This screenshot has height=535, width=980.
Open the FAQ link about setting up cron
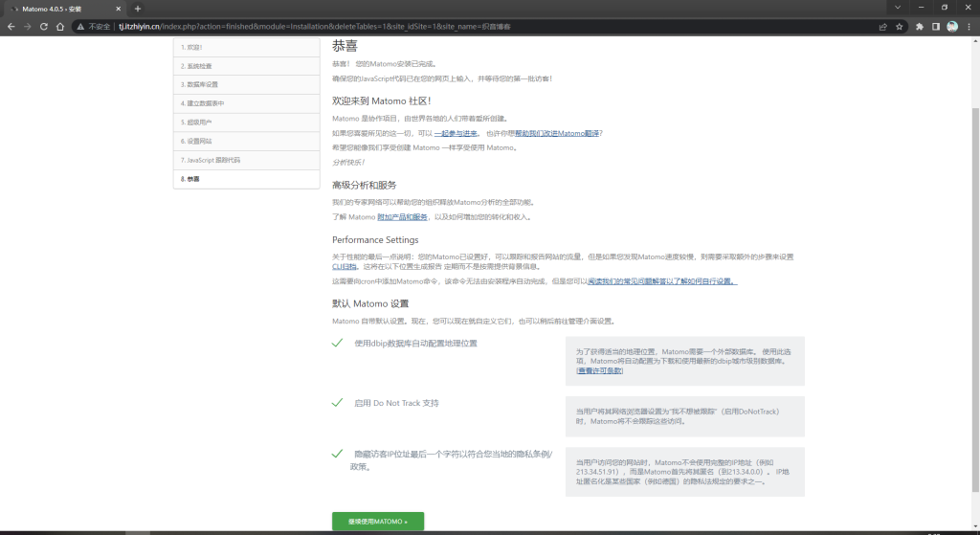click(x=662, y=281)
